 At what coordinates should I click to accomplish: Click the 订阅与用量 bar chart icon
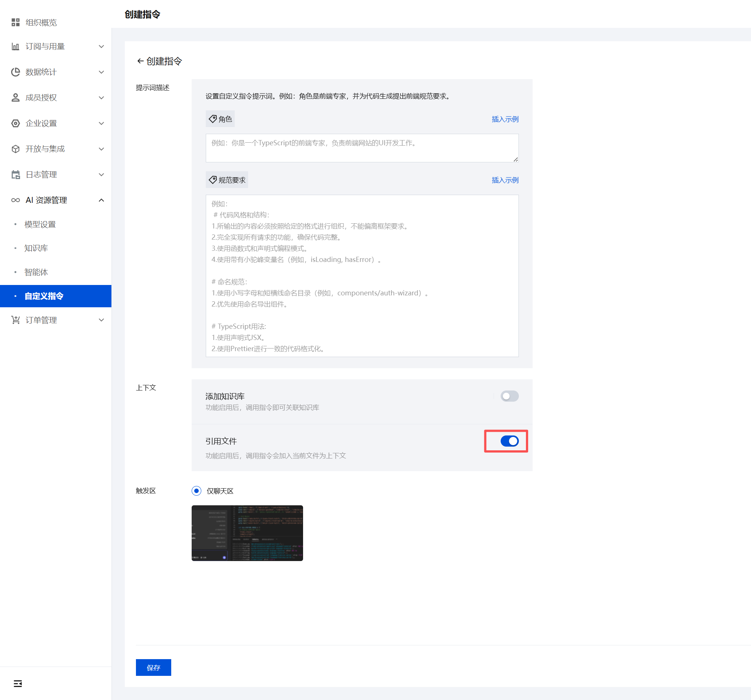[x=16, y=46]
